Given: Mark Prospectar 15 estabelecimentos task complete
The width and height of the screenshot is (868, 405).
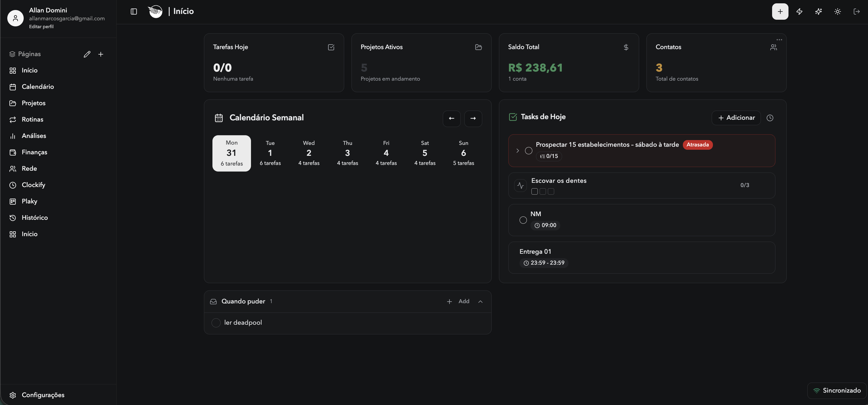Looking at the screenshot, I should [529, 151].
